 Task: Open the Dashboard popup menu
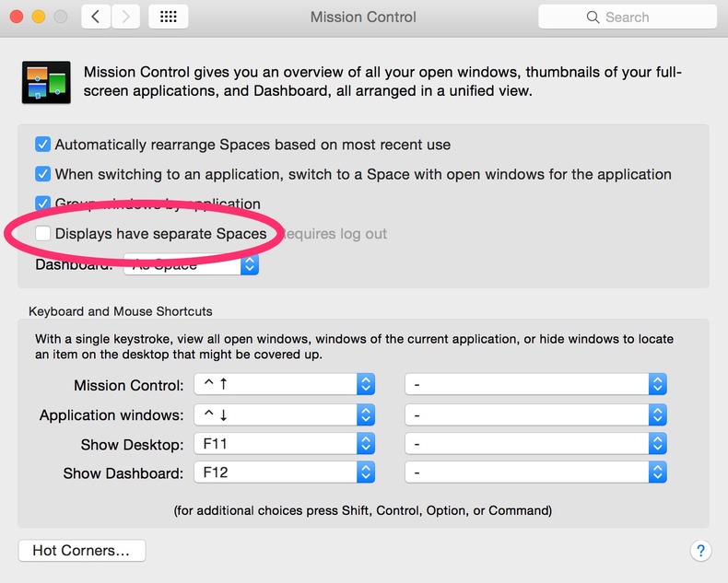191,264
